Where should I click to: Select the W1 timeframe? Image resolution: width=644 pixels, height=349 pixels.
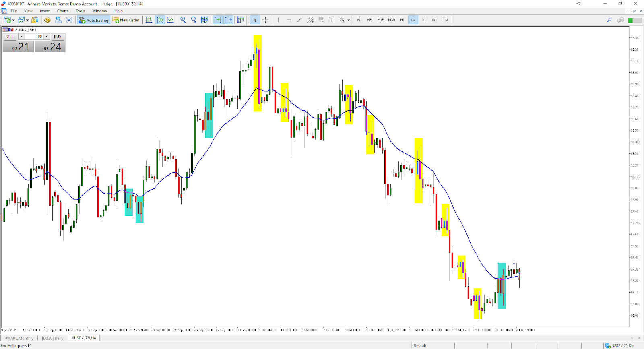(x=434, y=20)
